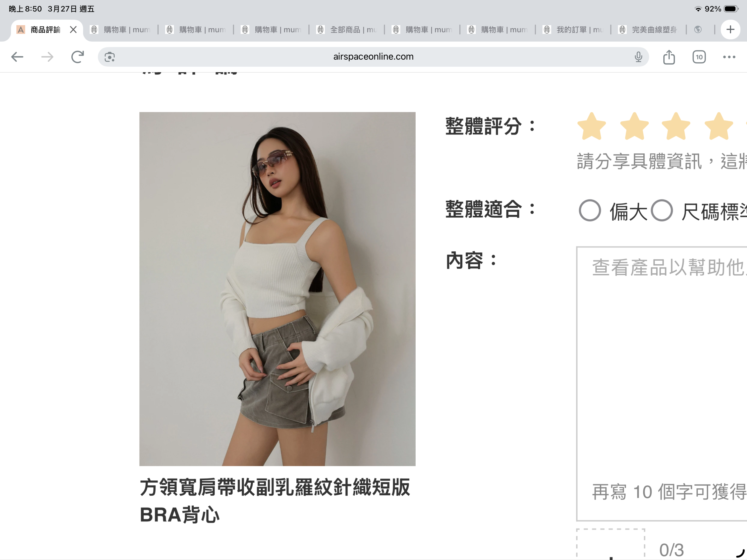Open the product photo thumbnail
Screen dimensions: 747x560
pyautogui.click(x=277, y=289)
